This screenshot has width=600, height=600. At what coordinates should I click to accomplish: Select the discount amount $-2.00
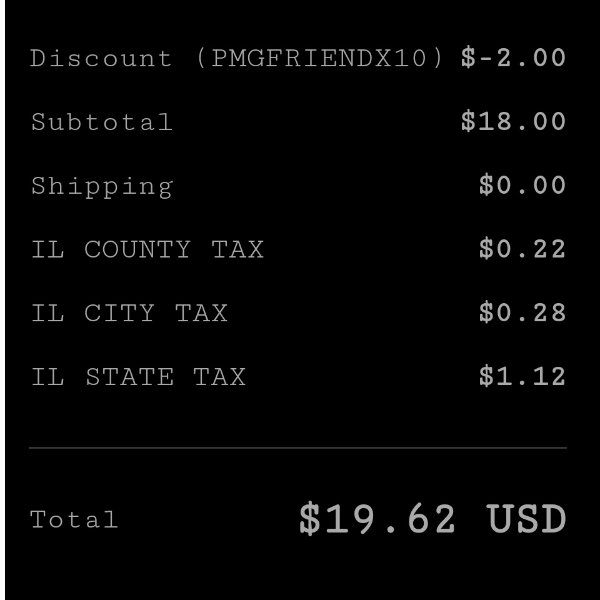(x=514, y=58)
